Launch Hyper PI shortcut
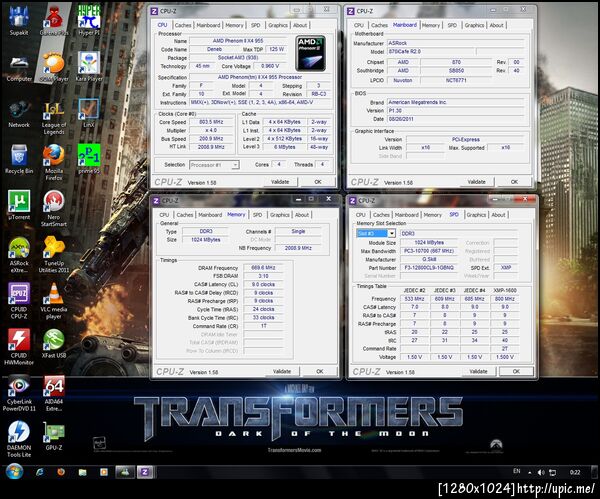The height and width of the screenshot is (499, 600). (89, 21)
